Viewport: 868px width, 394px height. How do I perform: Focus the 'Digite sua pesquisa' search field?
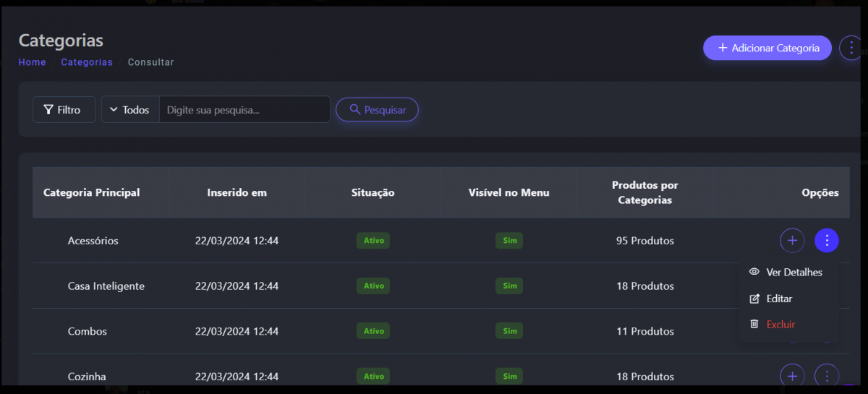point(244,110)
